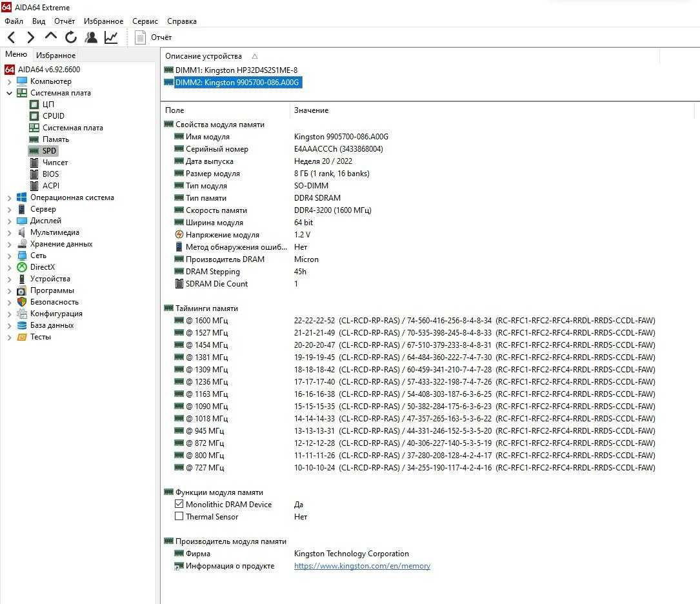The height and width of the screenshot is (604, 700).
Task: Click the Тесты icon in tree
Action: tap(22, 337)
